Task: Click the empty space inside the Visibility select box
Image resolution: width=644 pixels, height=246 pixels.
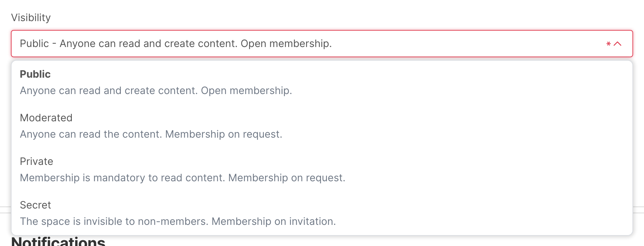Action: click(x=466, y=44)
